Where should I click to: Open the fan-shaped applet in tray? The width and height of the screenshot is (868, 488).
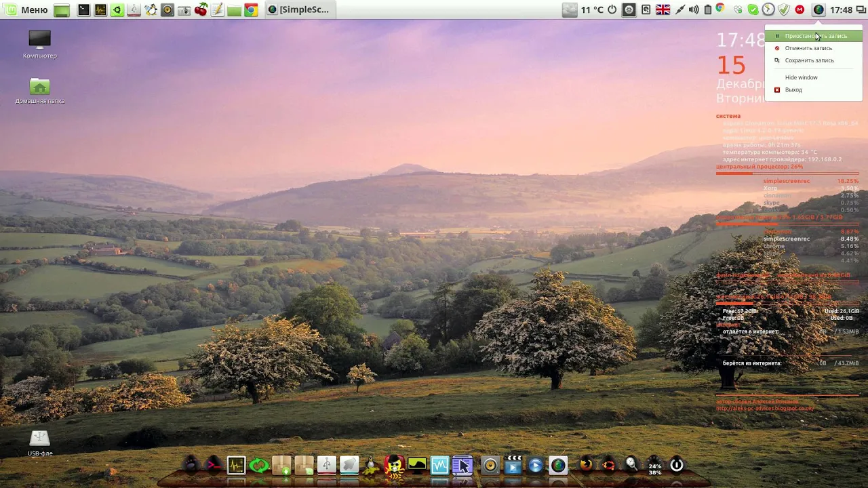629,9
